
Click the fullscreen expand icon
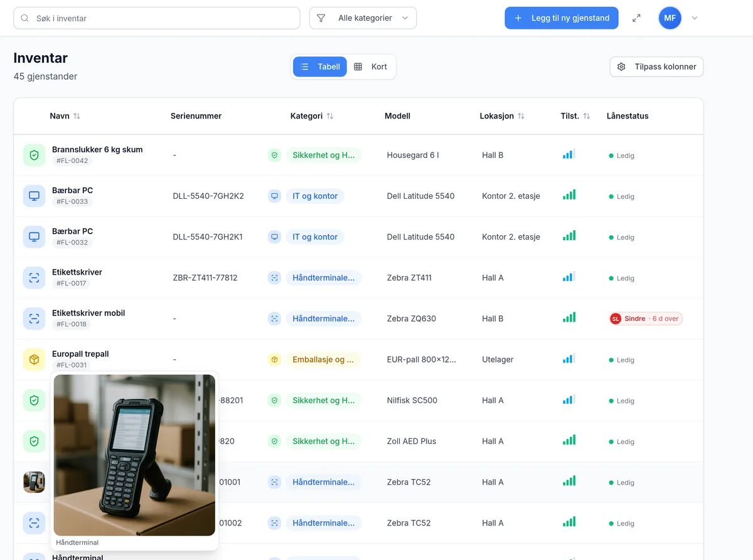636,18
